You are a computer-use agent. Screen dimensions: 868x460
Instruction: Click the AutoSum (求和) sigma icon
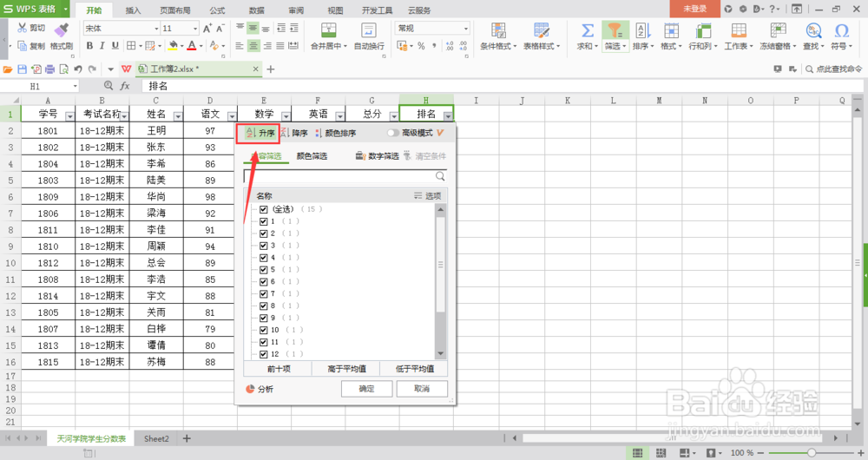point(588,30)
